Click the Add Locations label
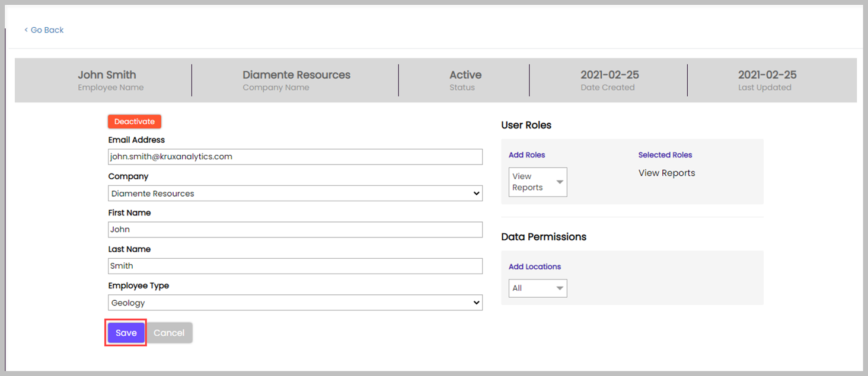The height and width of the screenshot is (376, 868). (535, 267)
